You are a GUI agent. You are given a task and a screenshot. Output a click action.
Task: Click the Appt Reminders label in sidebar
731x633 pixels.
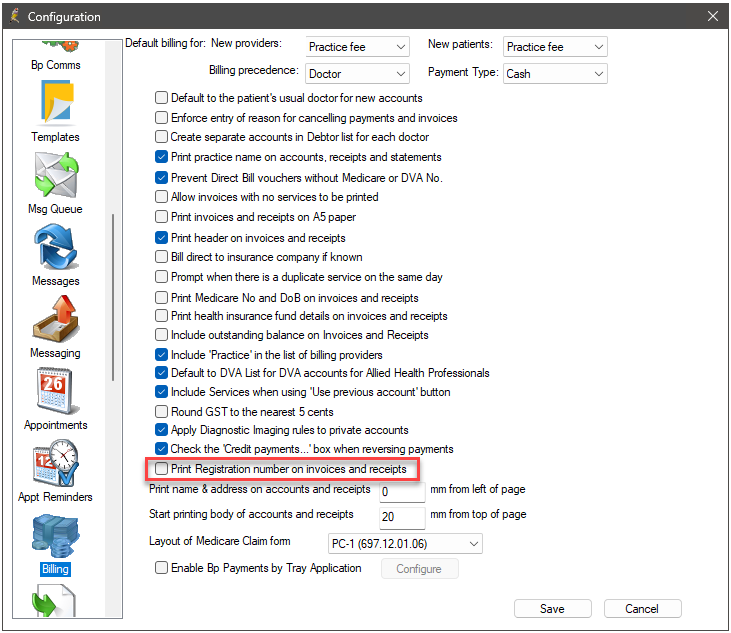55,497
